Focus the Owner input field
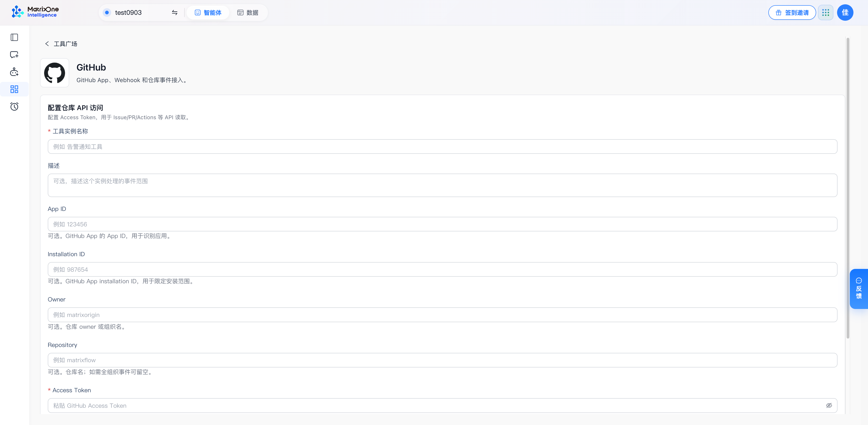The height and width of the screenshot is (425, 868). point(442,315)
